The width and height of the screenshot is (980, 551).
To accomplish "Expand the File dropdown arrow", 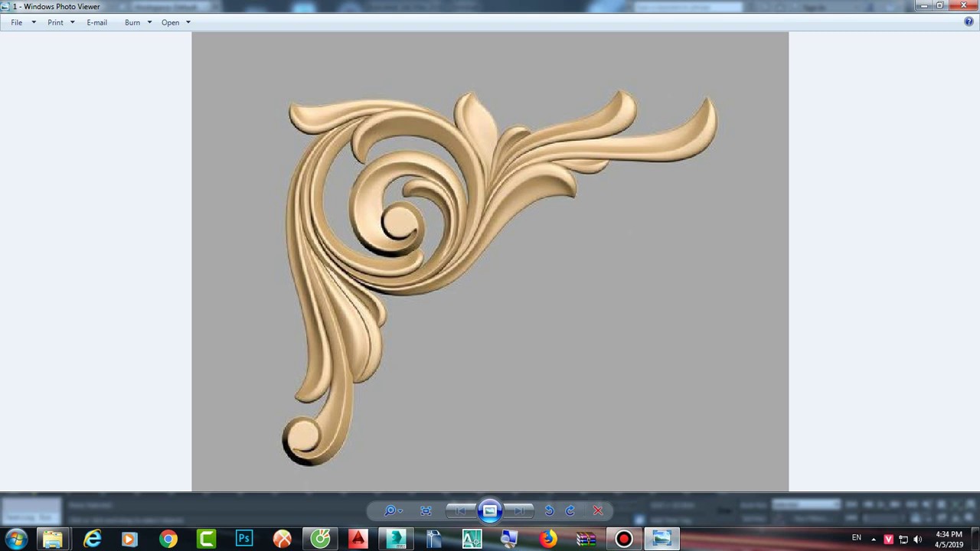I will [x=34, y=22].
